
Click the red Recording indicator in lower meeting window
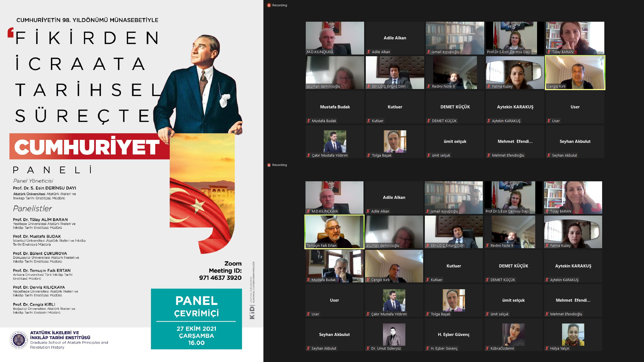point(269,165)
